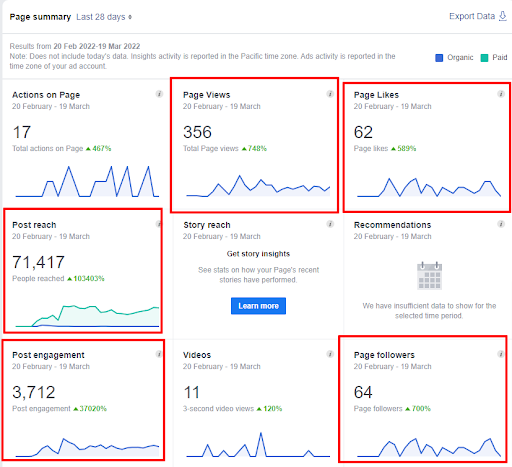Click the info icon on Page Likes card
Screen dimensions: 512x467
coord(501,94)
